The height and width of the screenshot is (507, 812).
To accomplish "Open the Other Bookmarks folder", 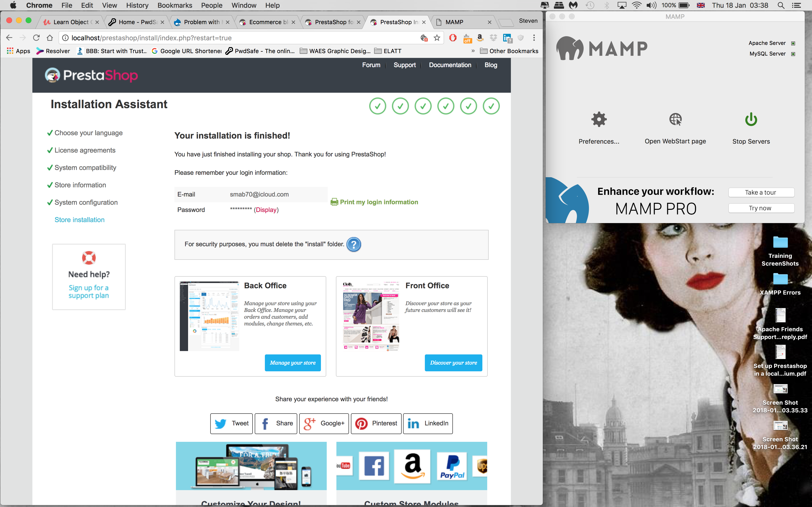I will click(509, 51).
